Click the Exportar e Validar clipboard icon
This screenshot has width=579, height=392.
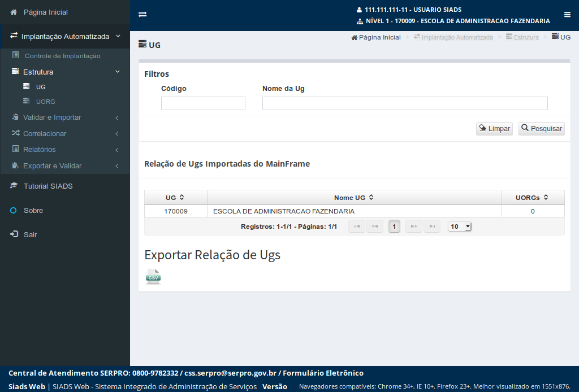[15, 165]
